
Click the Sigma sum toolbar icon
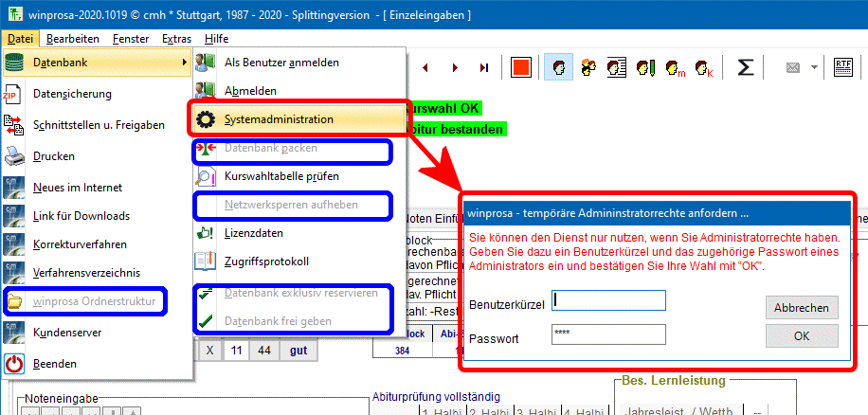tap(746, 67)
